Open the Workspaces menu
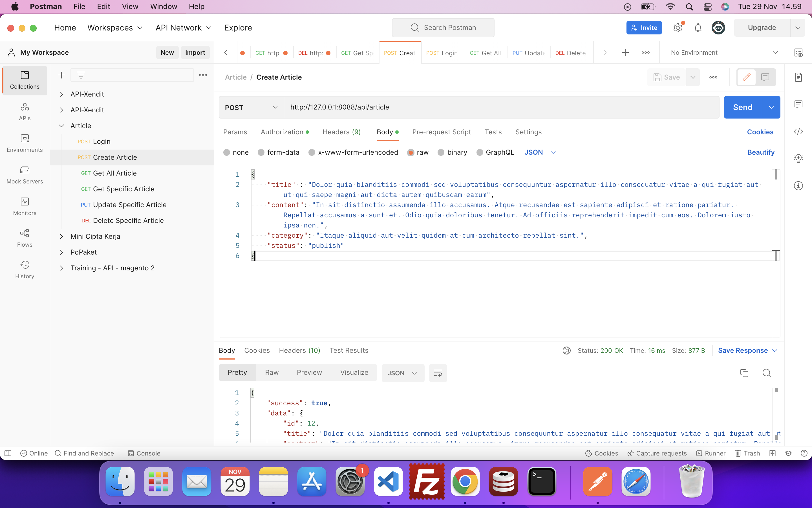 coord(115,28)
